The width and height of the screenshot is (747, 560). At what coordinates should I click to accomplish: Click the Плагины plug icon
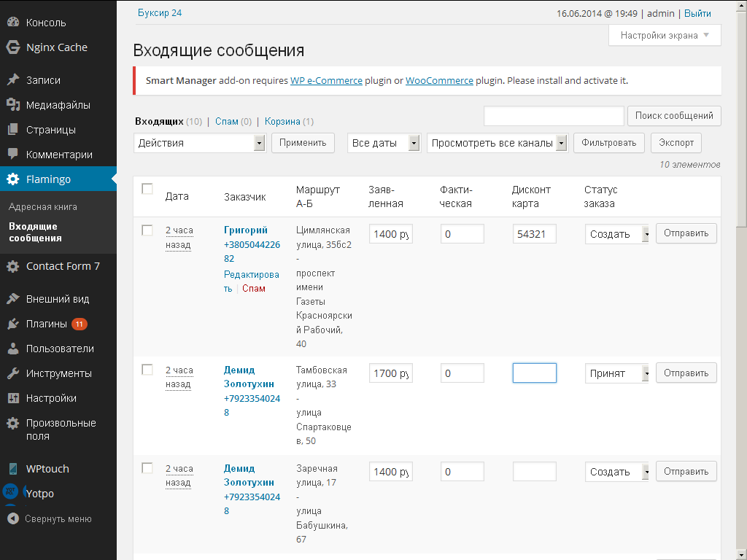(x=13, y=324)
